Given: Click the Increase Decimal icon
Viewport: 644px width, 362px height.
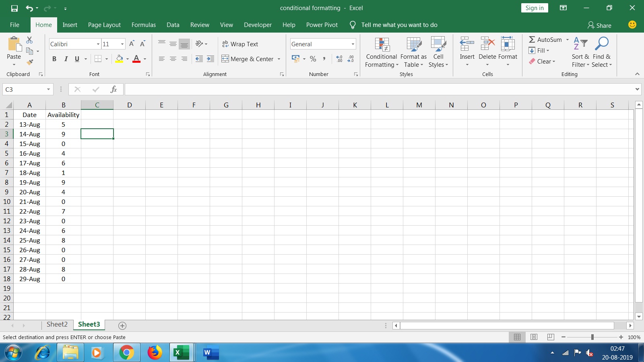Looking at the screenshot, I should pos(339,59).
